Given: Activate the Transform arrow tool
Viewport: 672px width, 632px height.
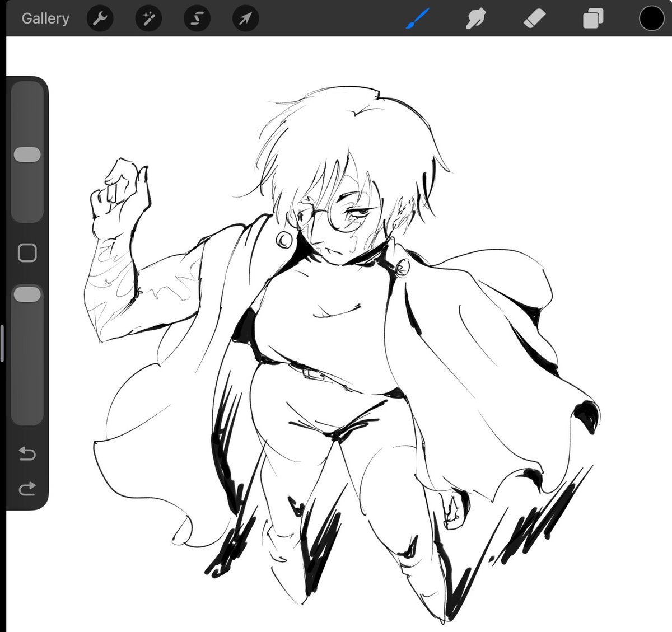Looking at the screenshot, I should [x=245, y=19].
